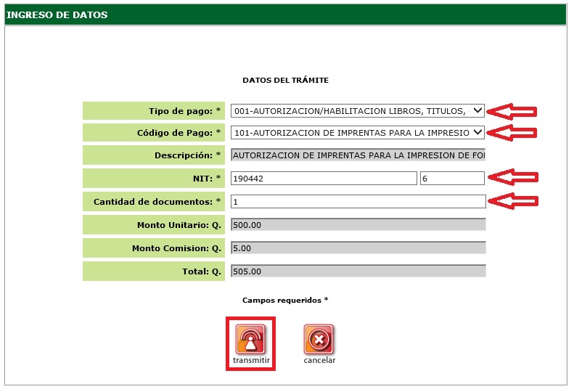Click the red arrow beside Código de Pago

click(x=512, y=132)
